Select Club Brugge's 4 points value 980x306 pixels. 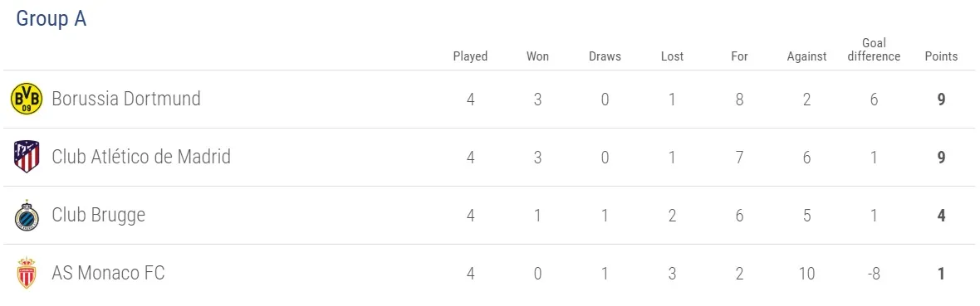(941, 216)
